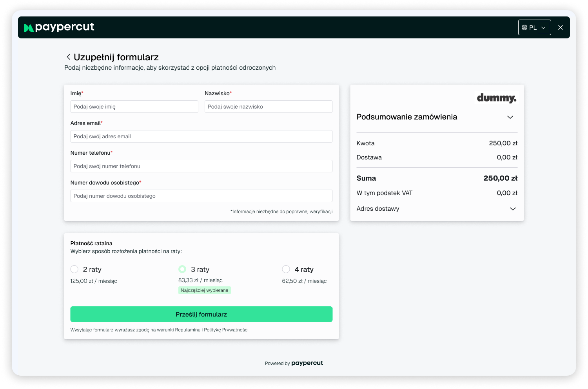Click the paypercut logo in header
Viewport: 588px width, 389px height.
(59, 27)
